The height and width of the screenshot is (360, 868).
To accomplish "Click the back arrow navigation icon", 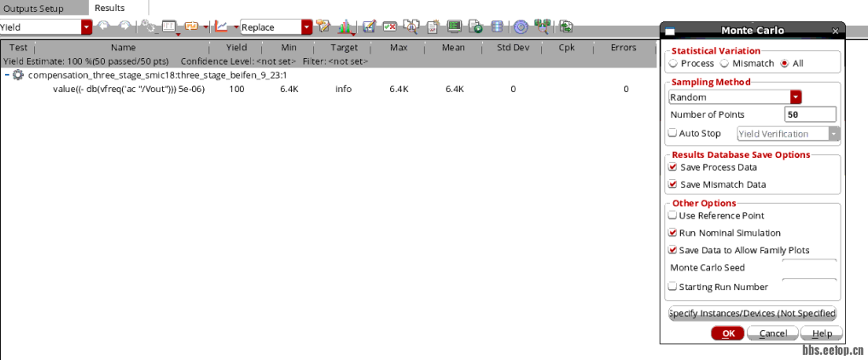I will [104, 26].
